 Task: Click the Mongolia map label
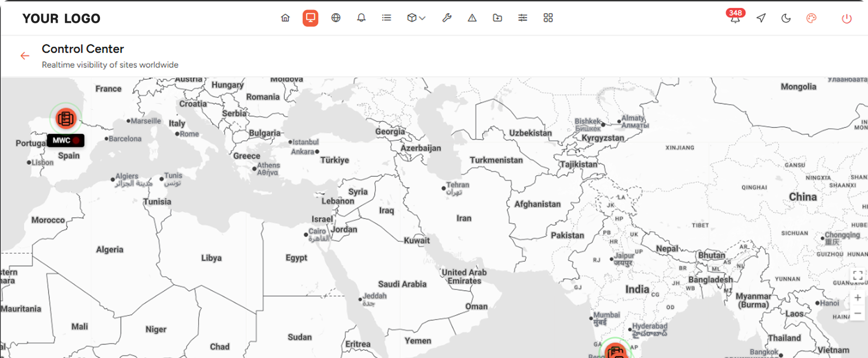pos(799,87)
